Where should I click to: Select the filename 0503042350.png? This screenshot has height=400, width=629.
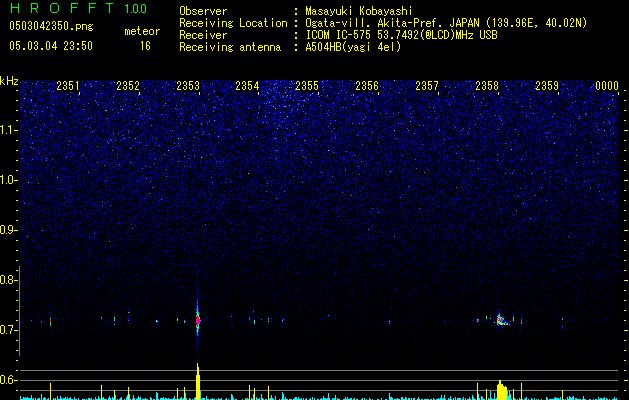click(51, 26)
